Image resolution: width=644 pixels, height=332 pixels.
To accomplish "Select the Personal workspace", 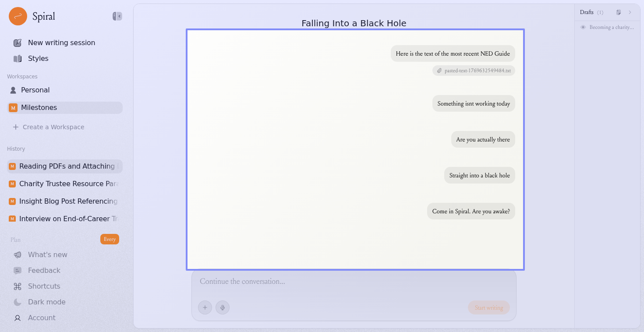I will coord(35,90).
